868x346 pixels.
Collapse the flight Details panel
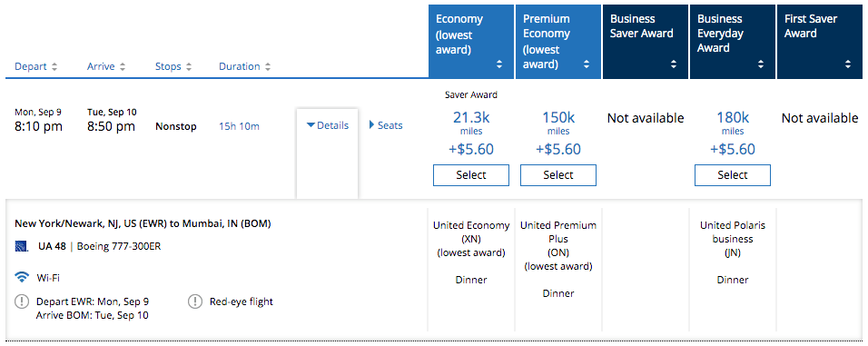[328, 125]
